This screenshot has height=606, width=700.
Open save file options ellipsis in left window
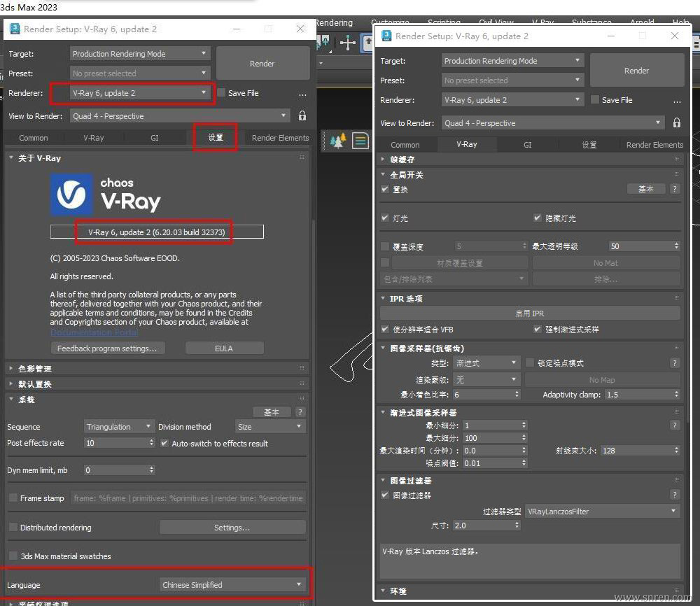tap(302, 94)
